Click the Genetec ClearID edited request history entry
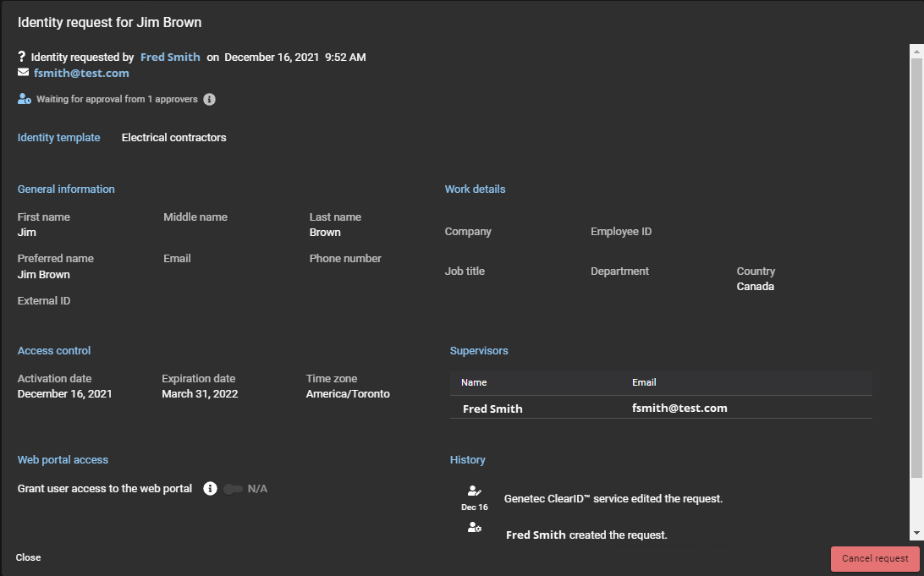Image resolution: width=924 pixels, height=576 pixels. point(613,498)
